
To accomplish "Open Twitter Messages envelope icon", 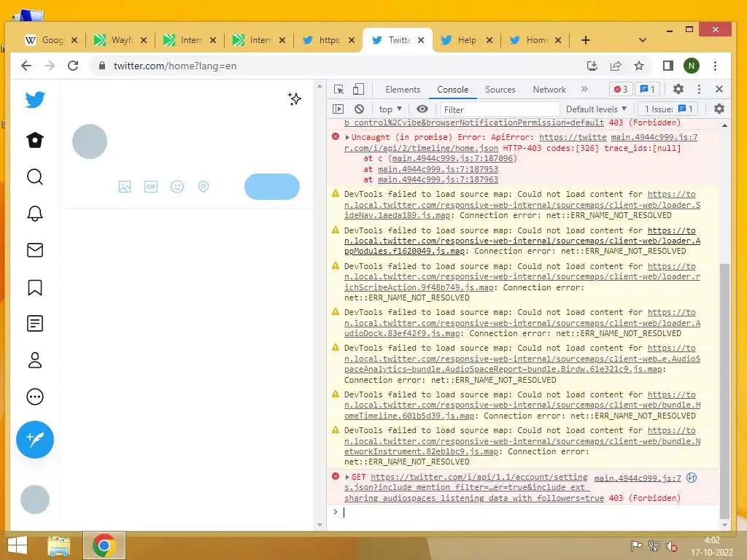I will point(35,250).
